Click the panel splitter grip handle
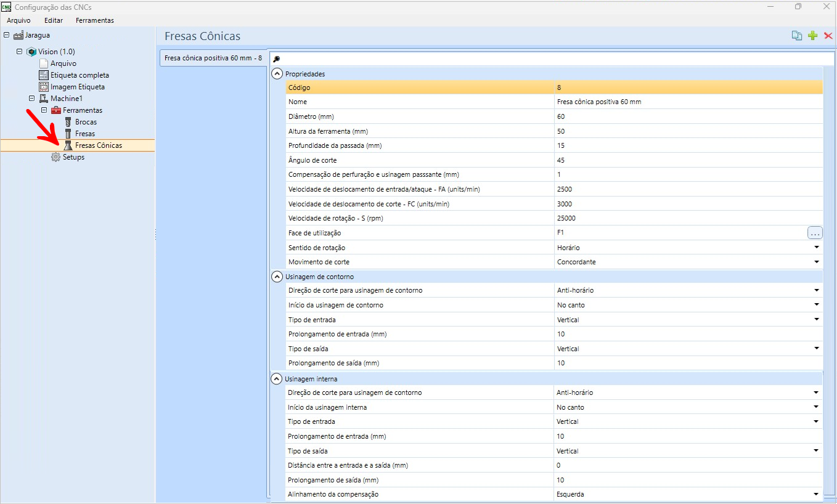Viewport: 837px width, 504px height. click(x=155, y=235)
